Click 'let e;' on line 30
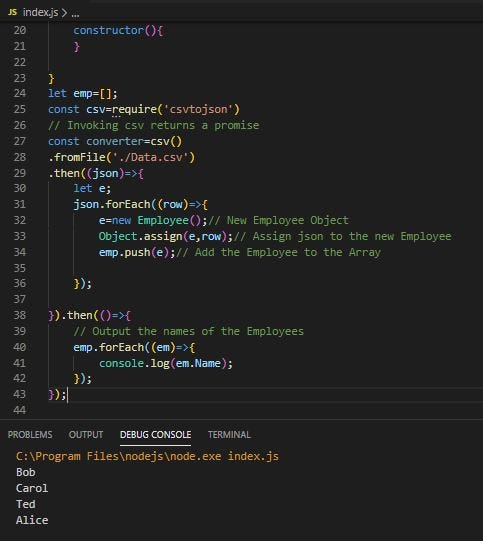This screenshot has height=541, width=483. 92,188
